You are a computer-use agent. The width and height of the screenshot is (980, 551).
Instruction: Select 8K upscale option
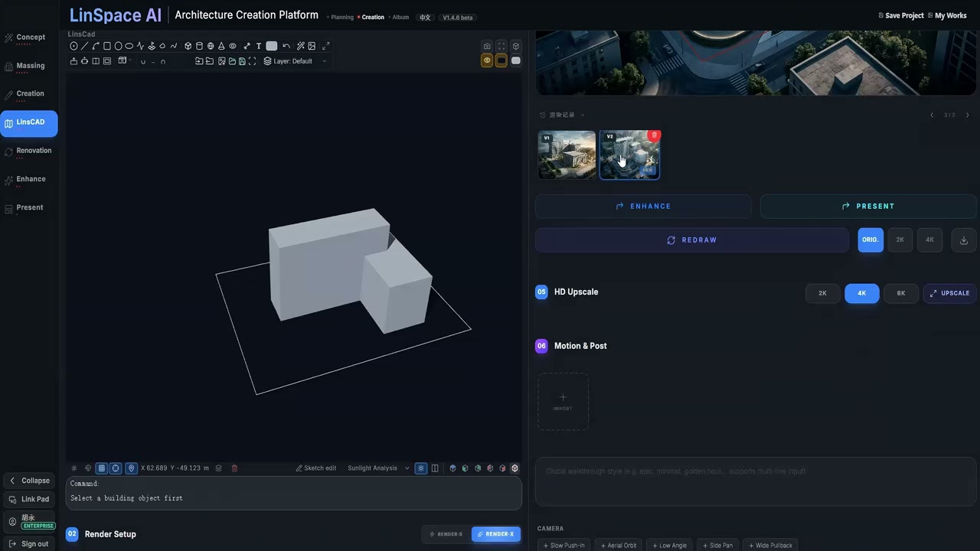(x=901, y=293)
